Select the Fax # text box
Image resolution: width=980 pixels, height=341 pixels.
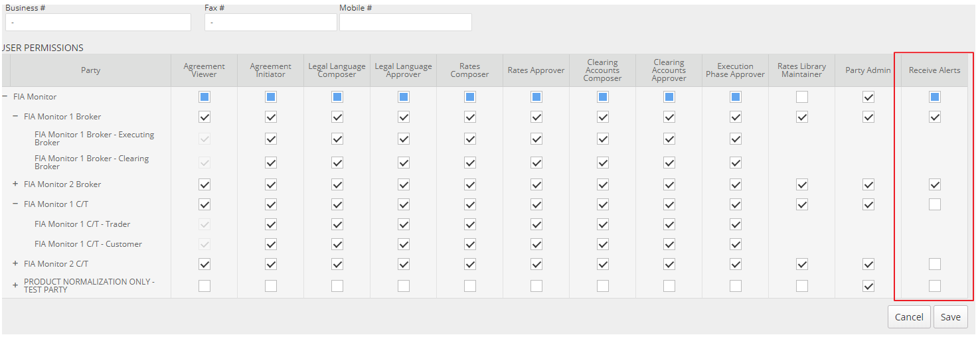click(271, 23)
